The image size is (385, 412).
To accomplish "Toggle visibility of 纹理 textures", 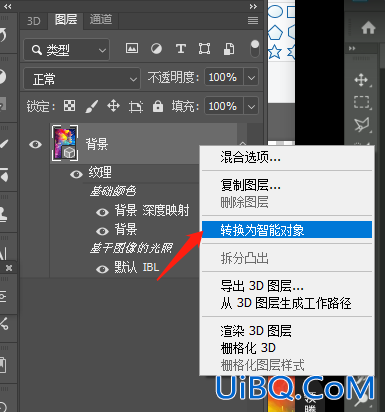I will point(76,174).
